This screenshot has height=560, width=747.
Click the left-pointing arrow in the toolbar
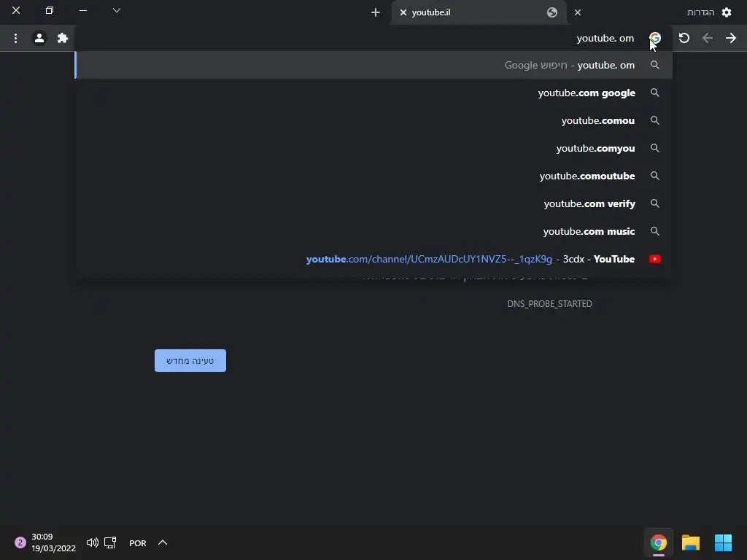tap(708, 38)
